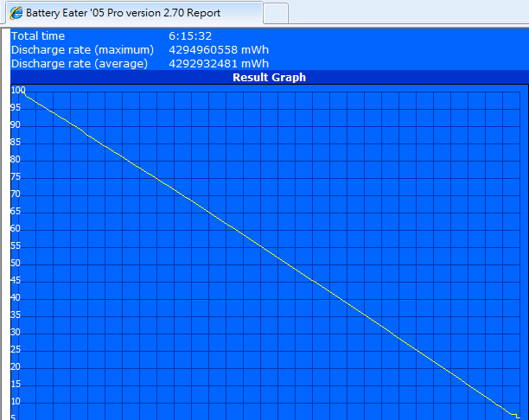The image size is (529, 420).
Task: Click the 90 label on the y-axis
Action: point(16,125)
